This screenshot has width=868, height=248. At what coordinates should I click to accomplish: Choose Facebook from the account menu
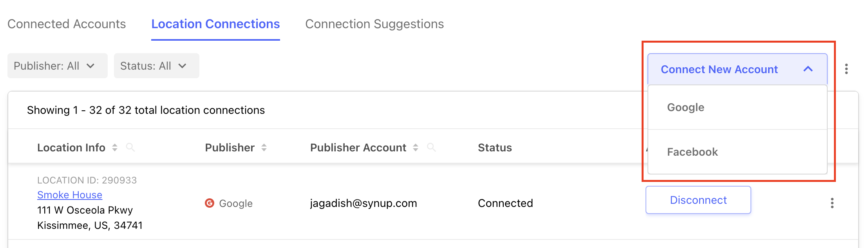click(693, 152)
